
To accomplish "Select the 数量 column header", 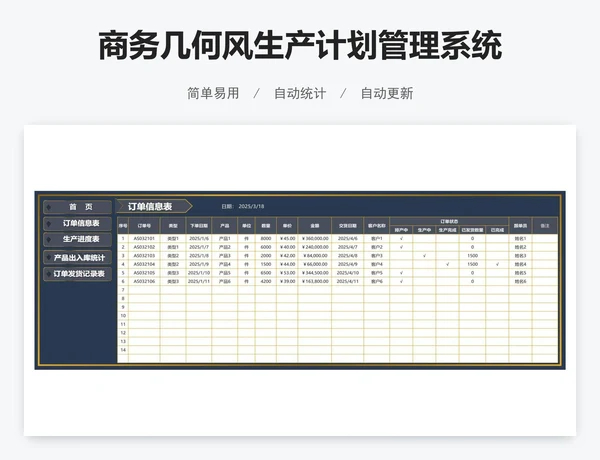I will coord(266,226).
